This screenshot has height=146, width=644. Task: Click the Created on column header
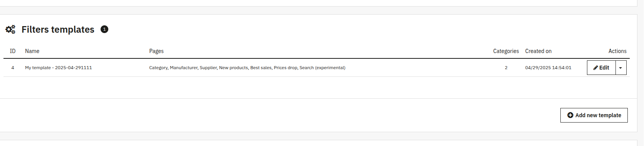point(538,51)
